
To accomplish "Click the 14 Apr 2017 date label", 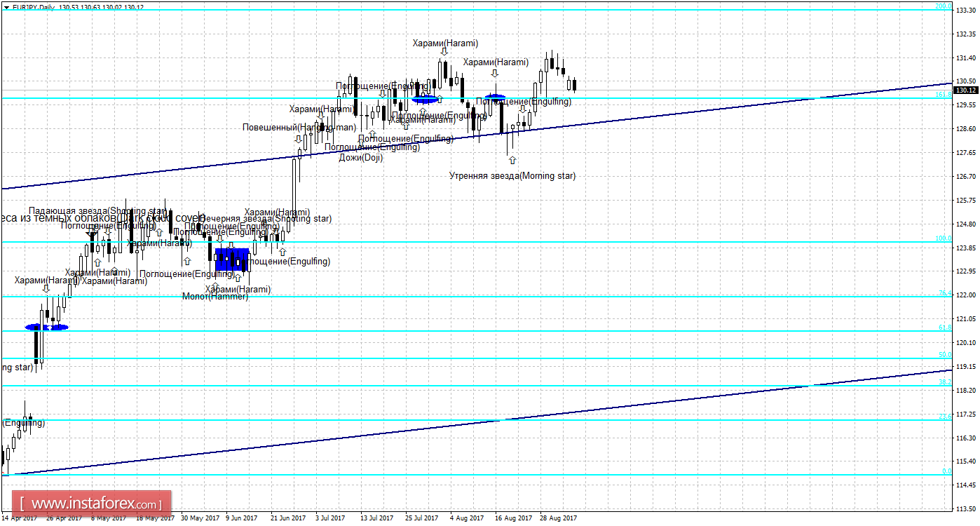I will (x=18, y=519).
